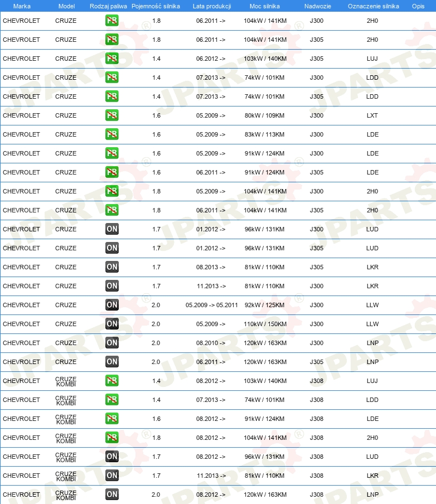Image resolution: width=436 pixels, height=504 pixels.
Task: Click 104kW / 141KM in the Cruze Kombi row
Action: tap(265, 438)
